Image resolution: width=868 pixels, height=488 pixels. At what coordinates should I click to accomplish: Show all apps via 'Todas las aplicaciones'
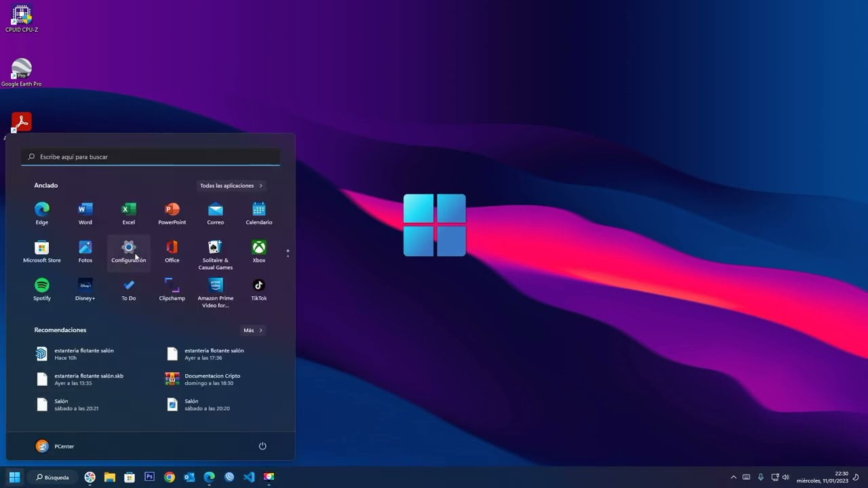click(x=231, y=186)
